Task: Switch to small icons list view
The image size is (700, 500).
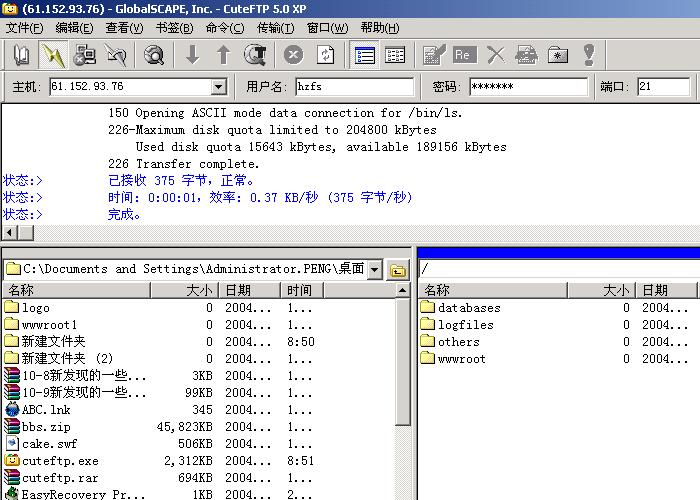Action: coord(395,55)
